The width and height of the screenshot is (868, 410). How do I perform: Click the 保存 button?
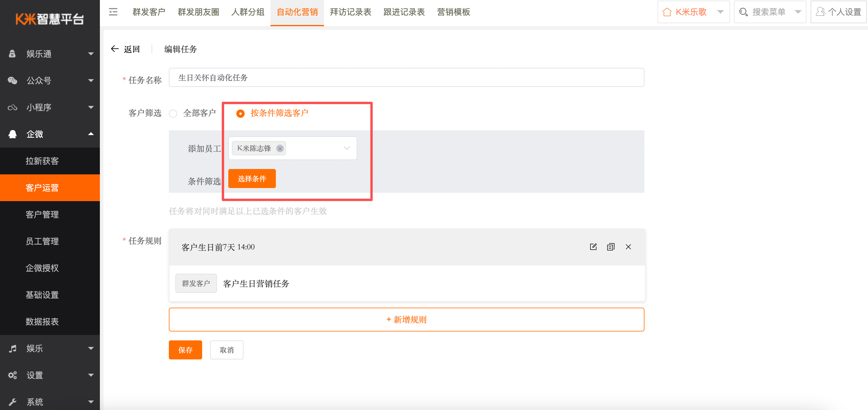185,350
